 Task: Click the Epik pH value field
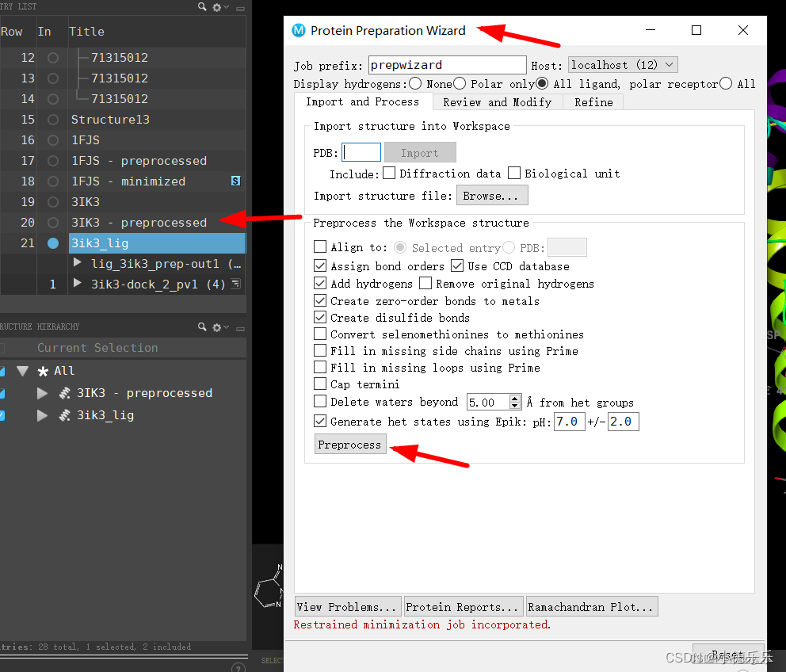pos(570,422)
